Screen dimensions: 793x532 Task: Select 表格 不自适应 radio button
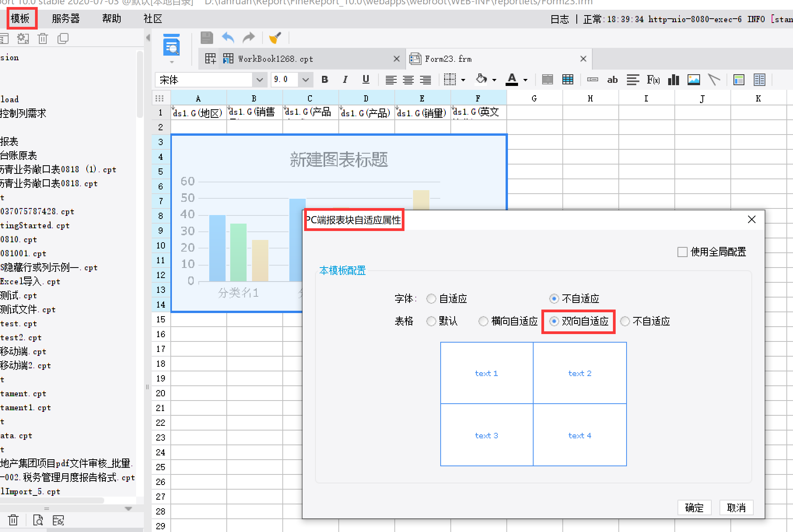tap(625, 321)
